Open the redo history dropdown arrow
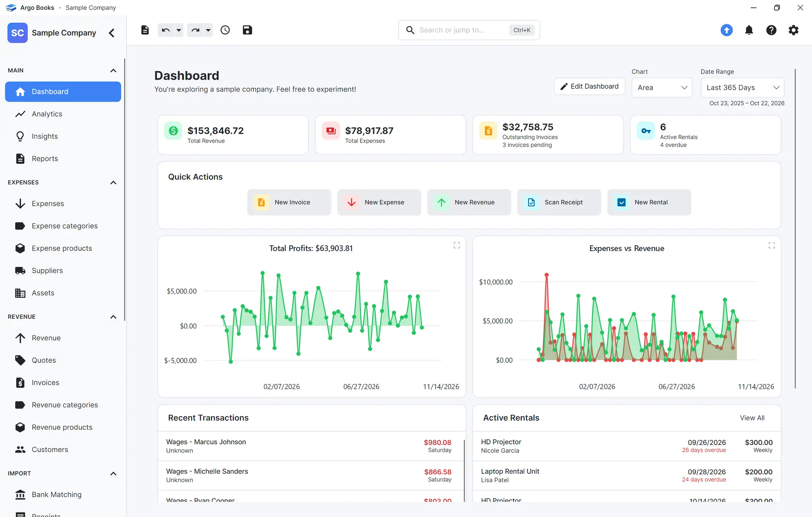The height and width of the screenshot is (517, 812). (208, 30)
